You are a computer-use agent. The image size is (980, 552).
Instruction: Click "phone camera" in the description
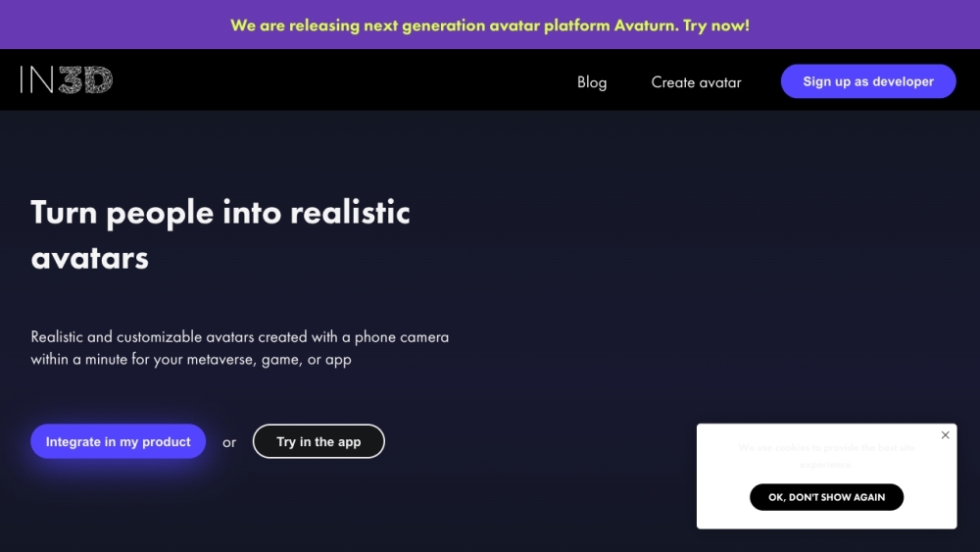(x=402, y=337)
